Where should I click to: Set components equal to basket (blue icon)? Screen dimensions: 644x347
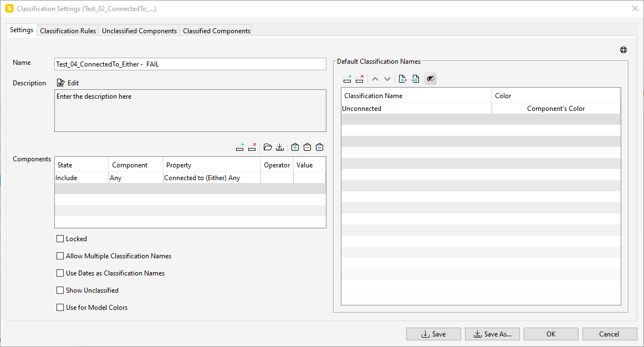[x=320, y=147]
